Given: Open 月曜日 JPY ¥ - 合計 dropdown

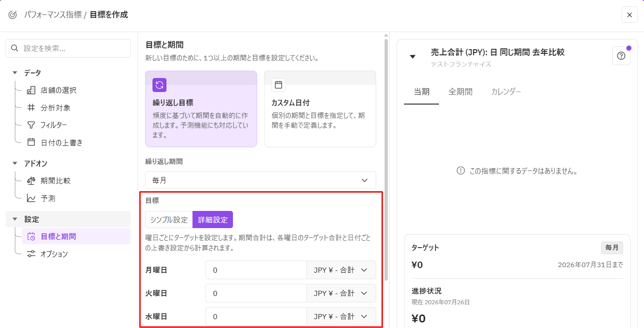Looking at the screenshot, I should [341, 270].
